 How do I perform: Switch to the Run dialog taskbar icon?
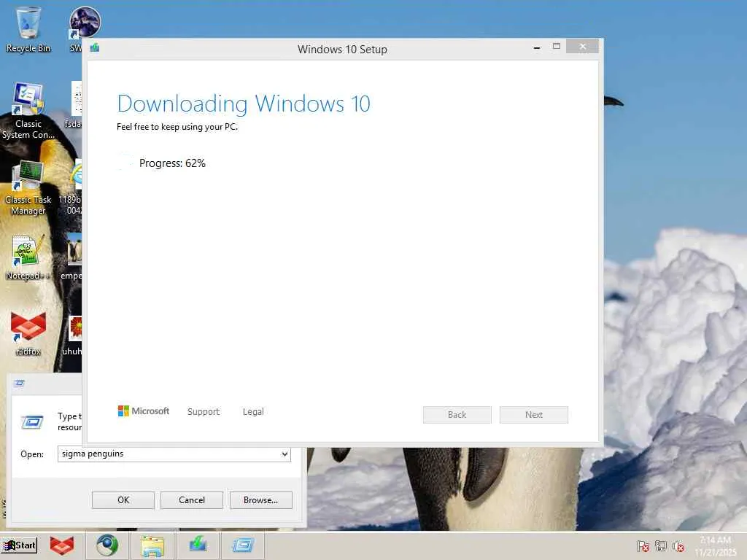[x=243, y=545]
